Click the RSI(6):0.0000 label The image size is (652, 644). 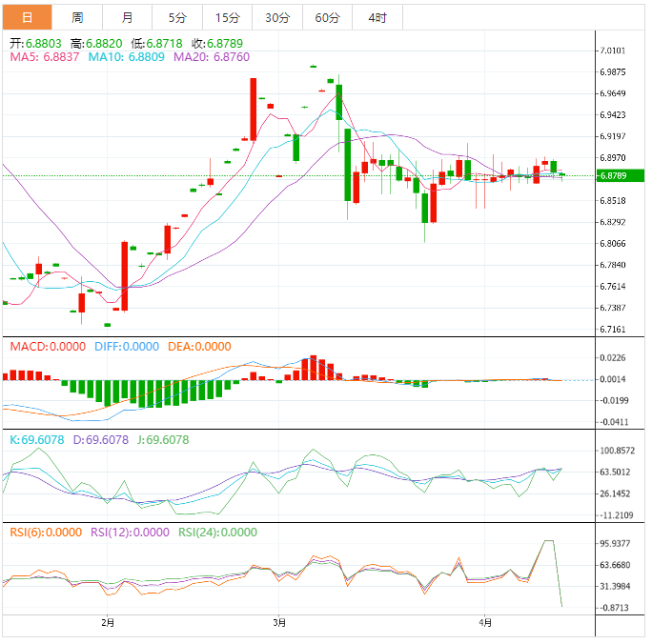[x=46, y=533]
